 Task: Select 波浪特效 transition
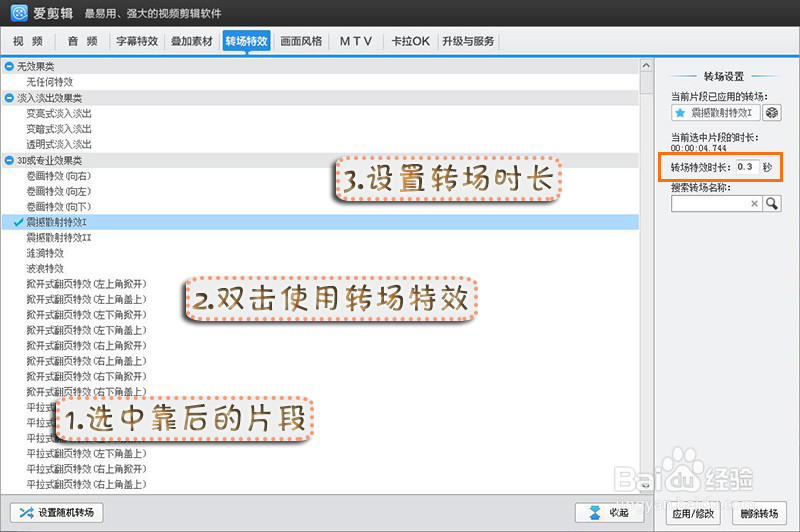tap(45, 268)
